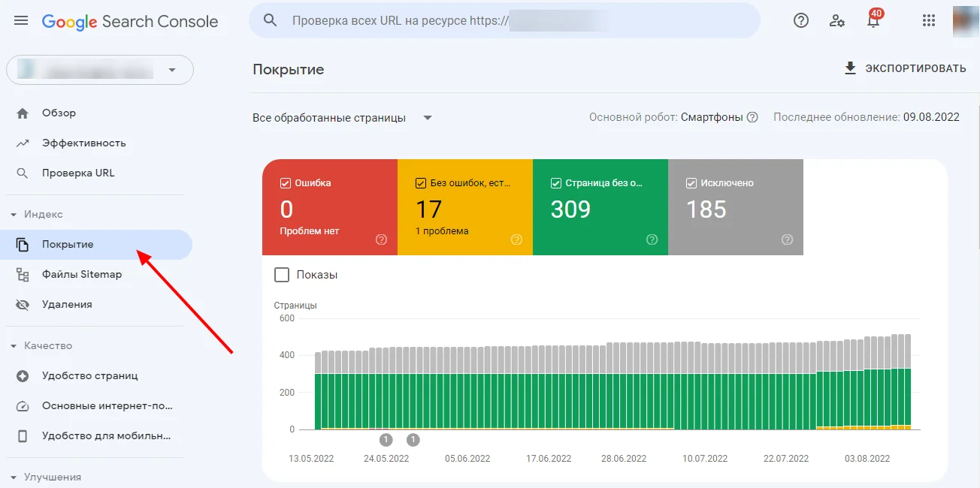Click the help icon on the grey Исключено card
The height and width of the screenshot is (488, 980).
tap(787, 239)
